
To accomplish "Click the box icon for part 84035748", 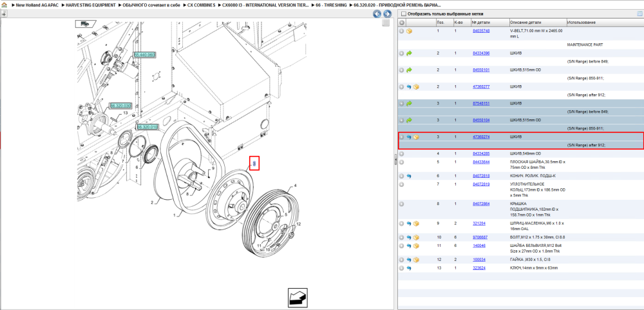I will click(409, 31).
